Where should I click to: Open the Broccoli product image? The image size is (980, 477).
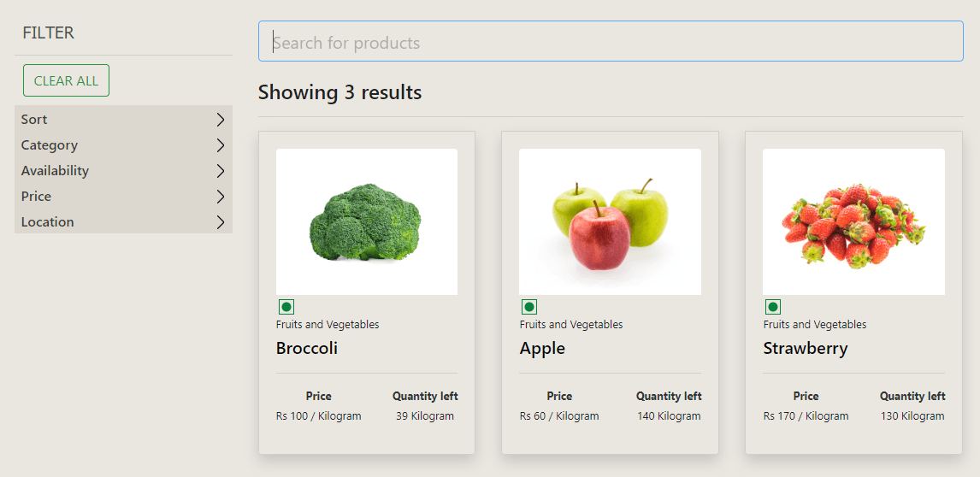pos(367,222)
